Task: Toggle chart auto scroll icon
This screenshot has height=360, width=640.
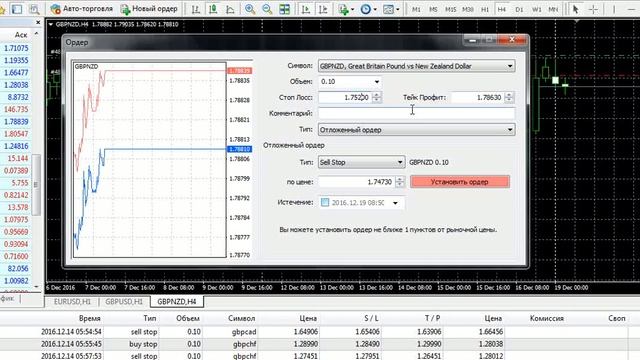Action: (305, 9)
